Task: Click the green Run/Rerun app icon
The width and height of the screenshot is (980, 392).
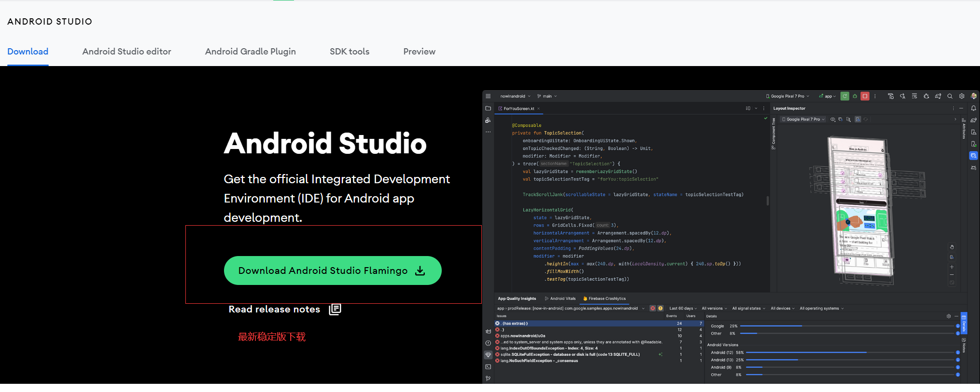Action: pos(844,96)
